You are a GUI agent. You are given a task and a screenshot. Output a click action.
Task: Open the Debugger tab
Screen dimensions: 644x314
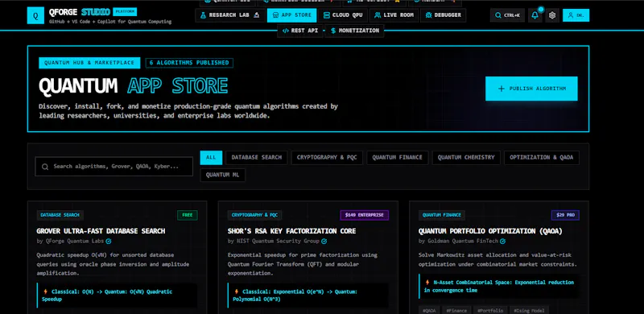click(444, 15)
